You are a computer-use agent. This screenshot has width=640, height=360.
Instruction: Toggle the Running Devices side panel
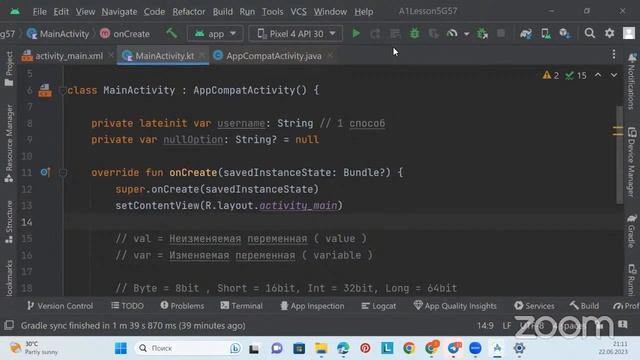(x=632, y=279)
